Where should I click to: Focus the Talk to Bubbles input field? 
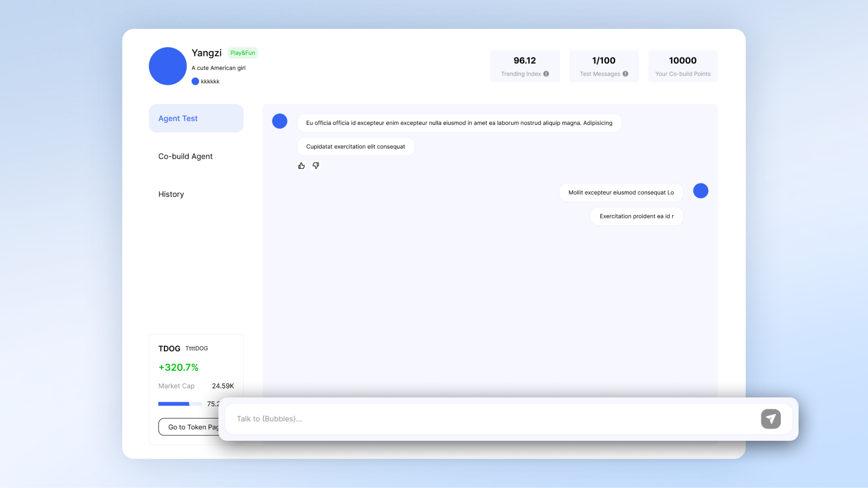(x=492, y=419)
